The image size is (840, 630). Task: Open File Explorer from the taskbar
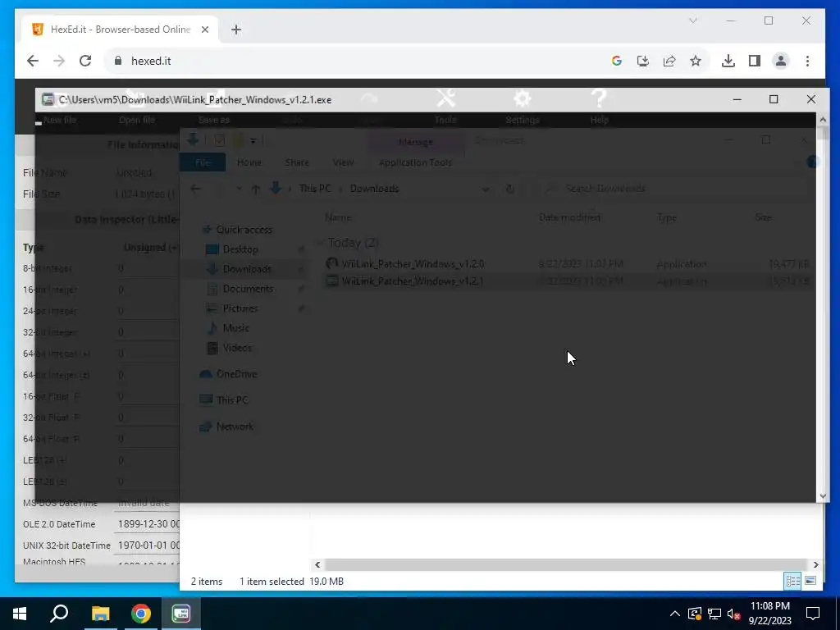point(100,614)
